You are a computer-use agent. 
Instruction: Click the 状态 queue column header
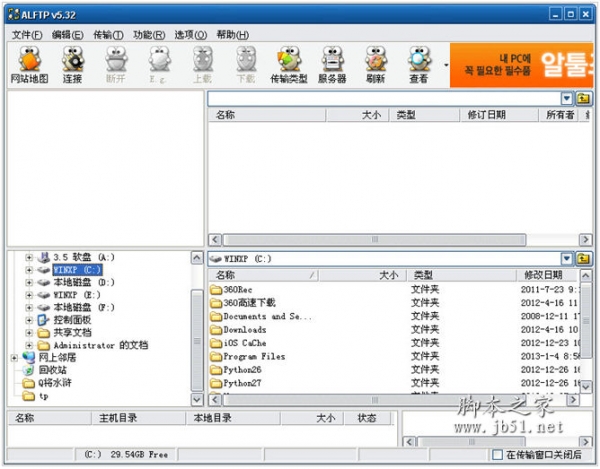pos(368,418)
